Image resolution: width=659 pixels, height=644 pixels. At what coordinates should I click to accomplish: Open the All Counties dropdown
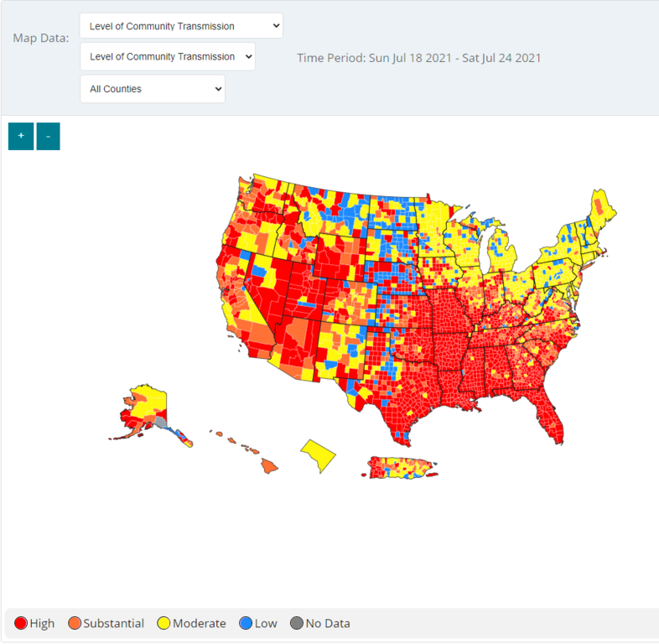(153, 89)
